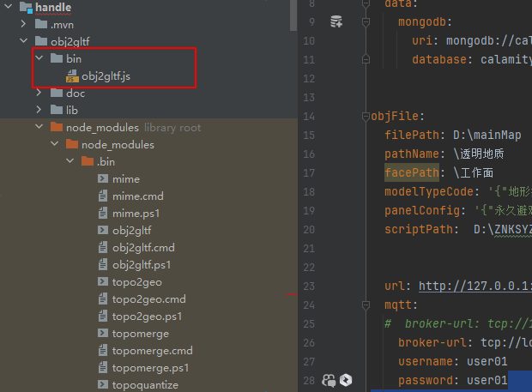
Task: Collapse the node_modules library root folder
Action: 39,127
